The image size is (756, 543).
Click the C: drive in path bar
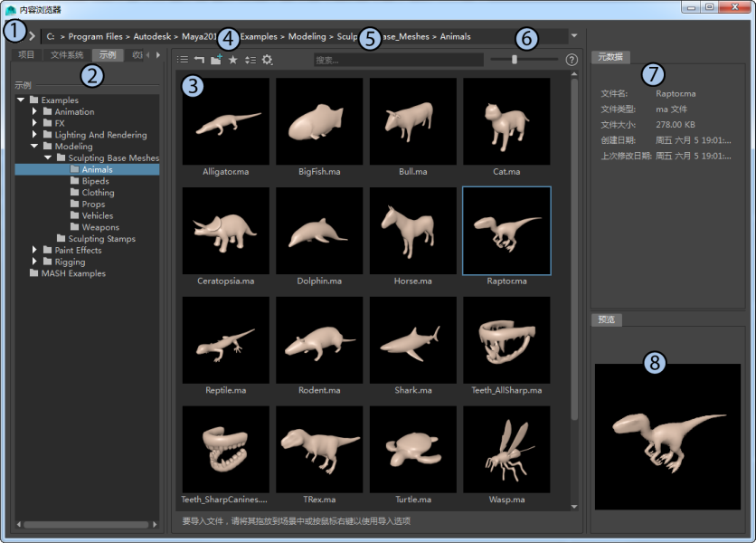[x=51, y=36]
